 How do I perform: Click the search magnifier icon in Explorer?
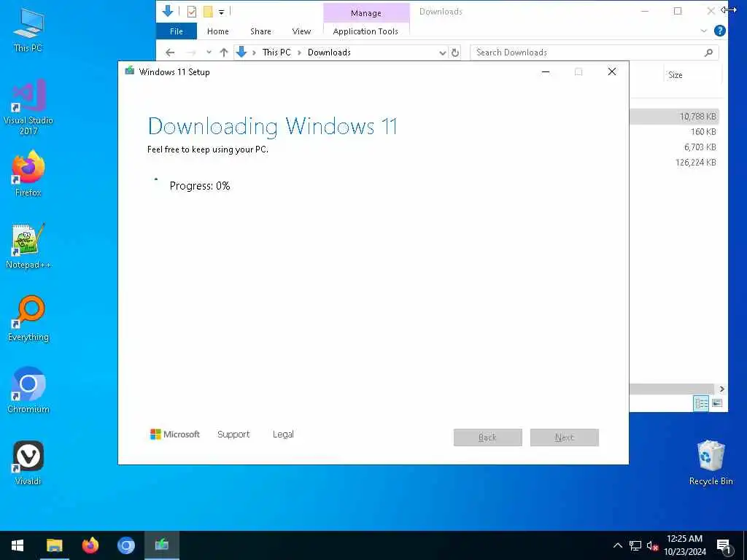point(709,52)
